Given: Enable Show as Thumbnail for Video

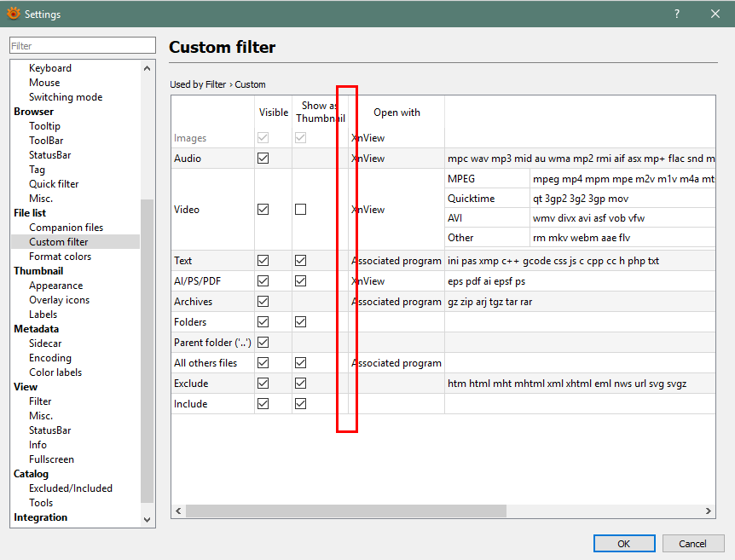Looking at the screenshot, I should pos(300,210).
